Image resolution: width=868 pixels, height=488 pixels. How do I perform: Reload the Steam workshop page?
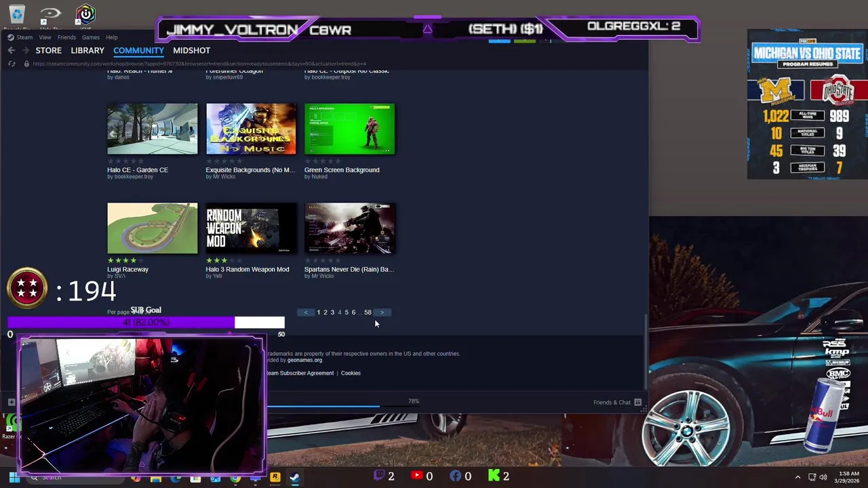(12, 64)
